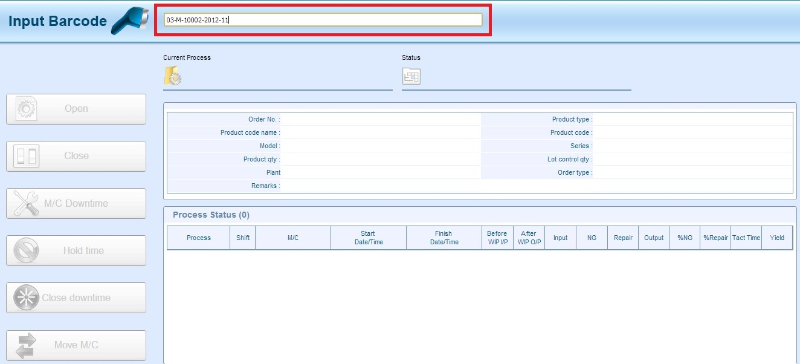Image resolution: width=800 pixels, height=364 pixels.
Task: Click the Plant label
Action: (x=273, y=173)
